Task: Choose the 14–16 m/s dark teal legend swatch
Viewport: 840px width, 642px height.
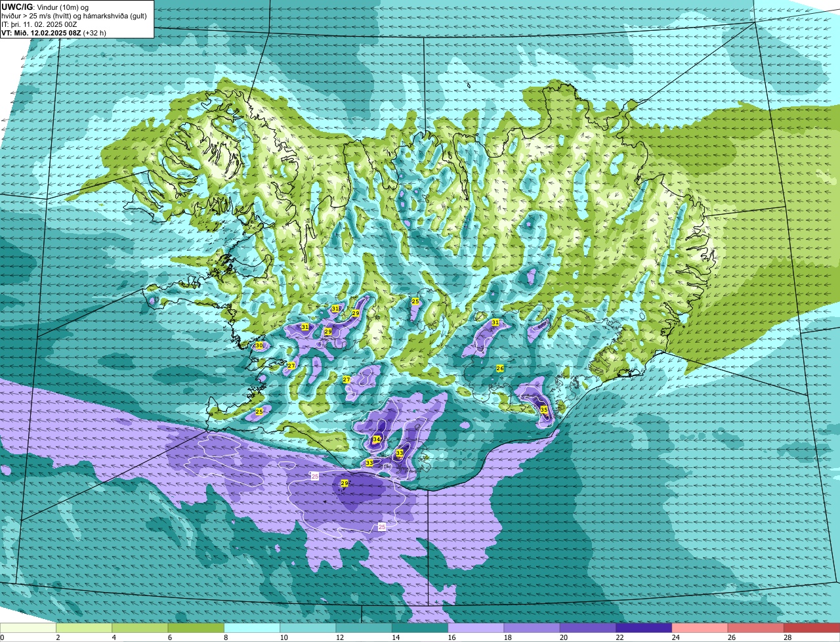Action: coord(420,628)
